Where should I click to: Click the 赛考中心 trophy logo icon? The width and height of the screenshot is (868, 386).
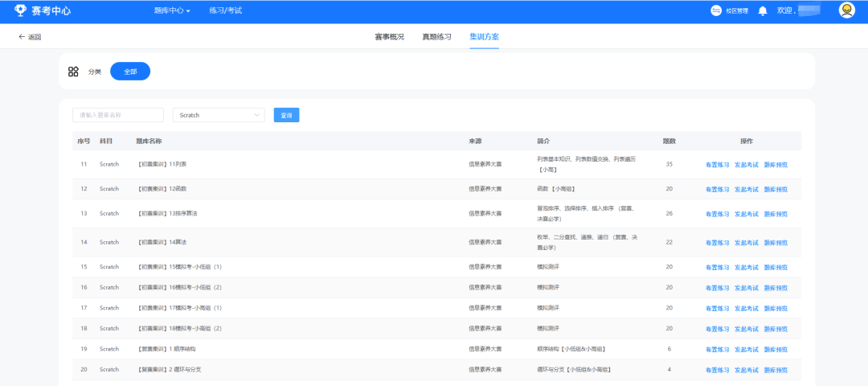[x=20, y=10]
